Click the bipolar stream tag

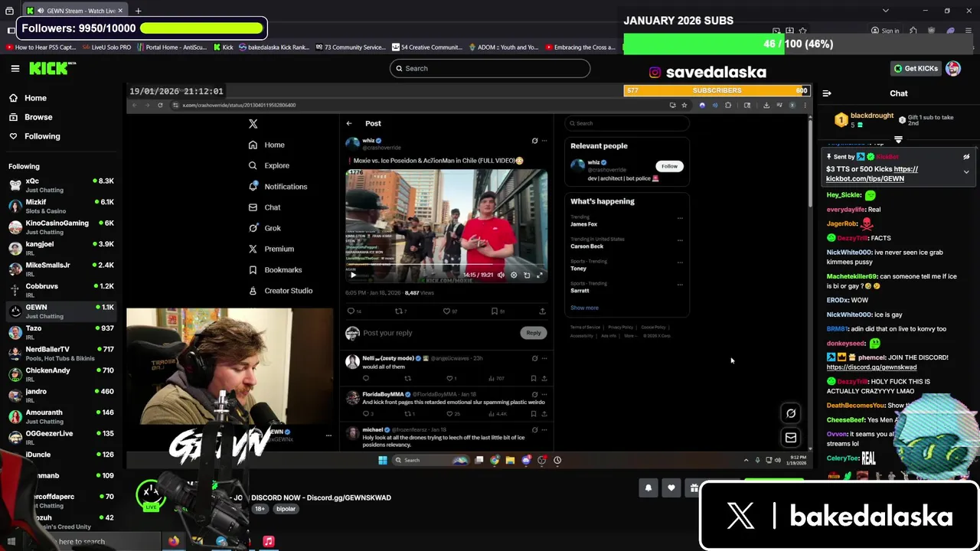[x=286, y=509]
